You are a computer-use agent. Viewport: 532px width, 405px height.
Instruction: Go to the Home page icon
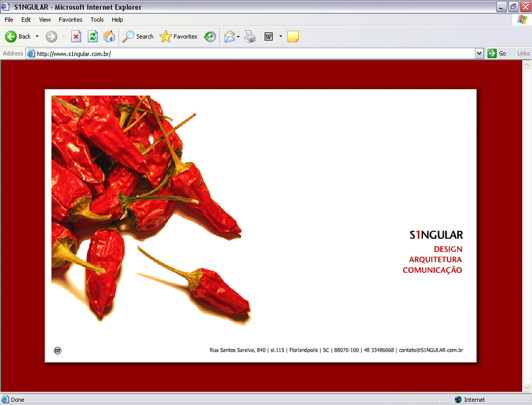coord(109,37)
